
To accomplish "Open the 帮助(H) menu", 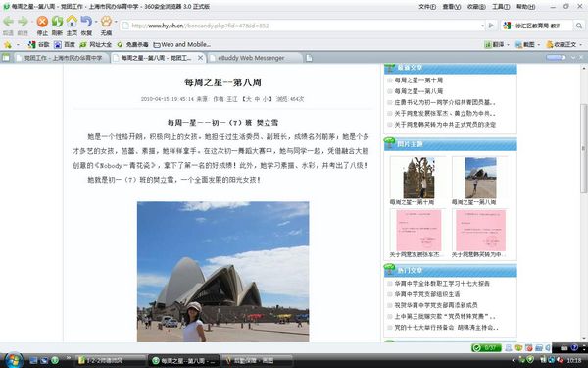I will point(525,7).
